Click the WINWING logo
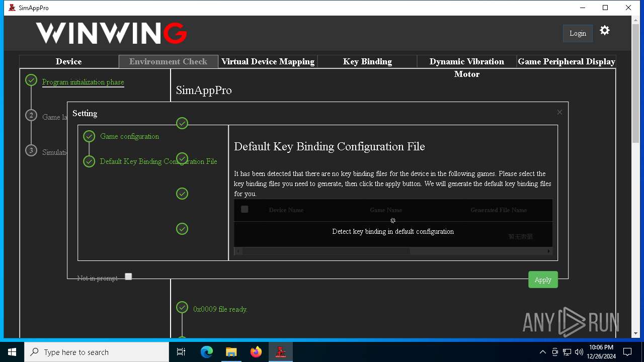 point(111,33)
